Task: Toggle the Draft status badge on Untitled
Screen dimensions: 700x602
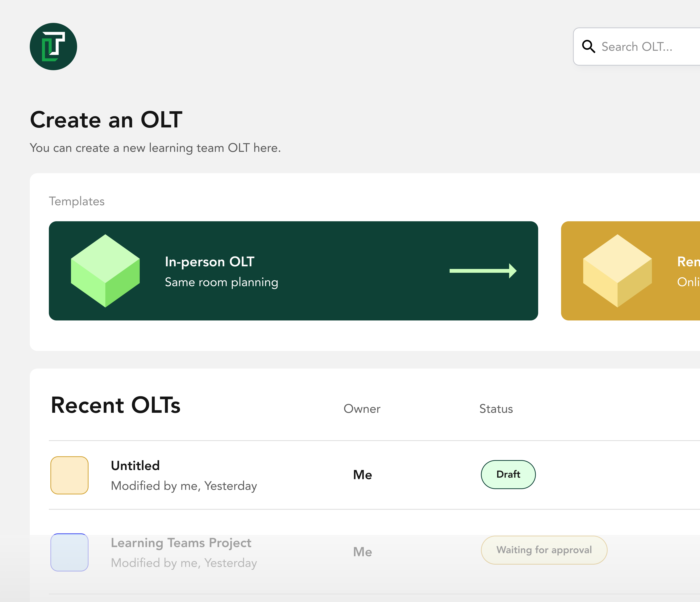Action: coord(508,474)
